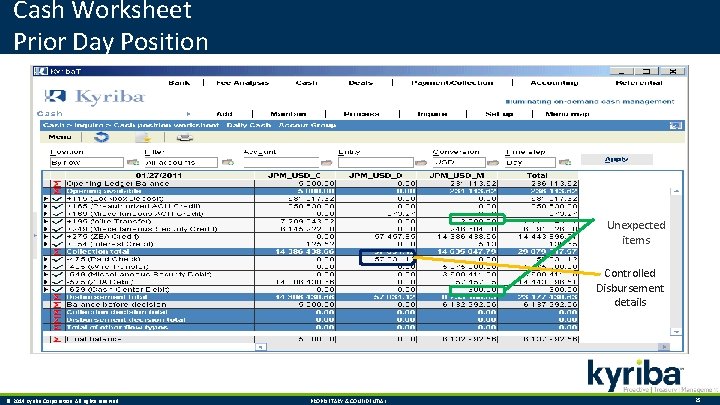Viewport: 720px width, 405px height.
Task: Click the sigma icon of Opening Ledger Balance
Action: pos(56,183)
